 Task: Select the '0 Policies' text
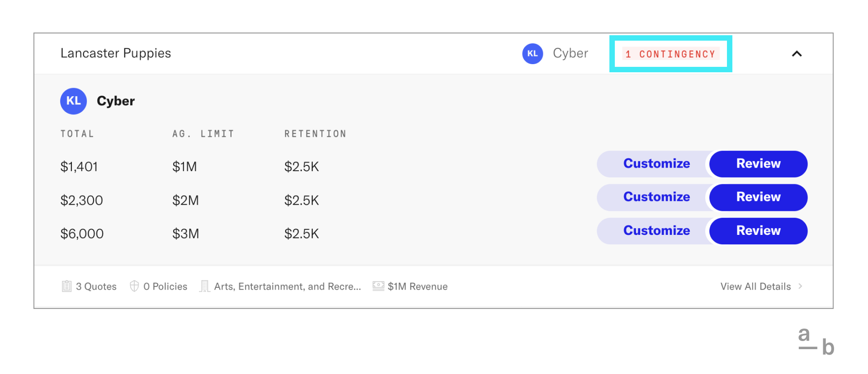pyautogui.click(x=165, y=286)
